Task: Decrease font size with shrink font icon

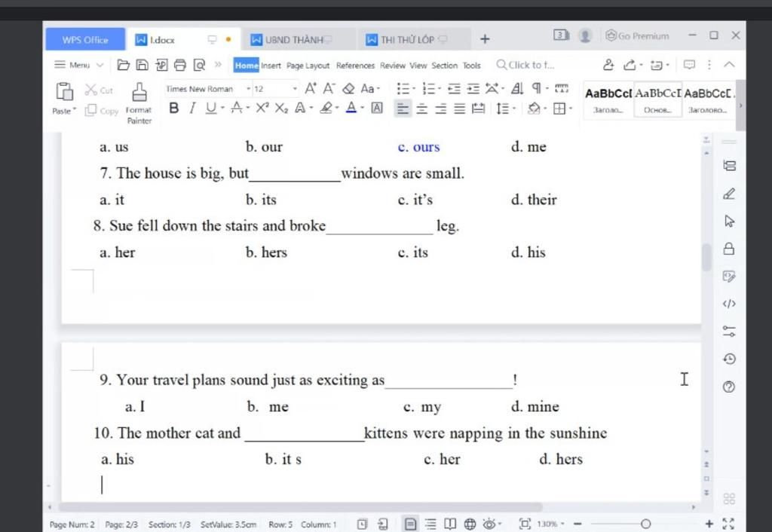Action: coord(329,89)
